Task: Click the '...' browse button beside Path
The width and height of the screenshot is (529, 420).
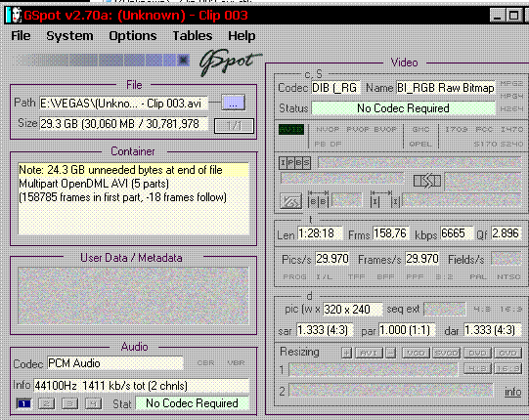Action: (x=233, y=103)
